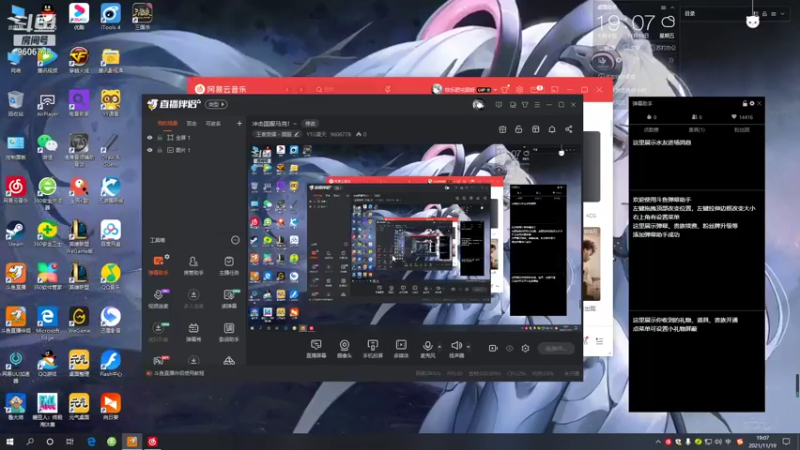Toggle the lock icon in the stream header
Viewport: 800px width, 450px height.
pyautogui.click(x=518, y=129)
